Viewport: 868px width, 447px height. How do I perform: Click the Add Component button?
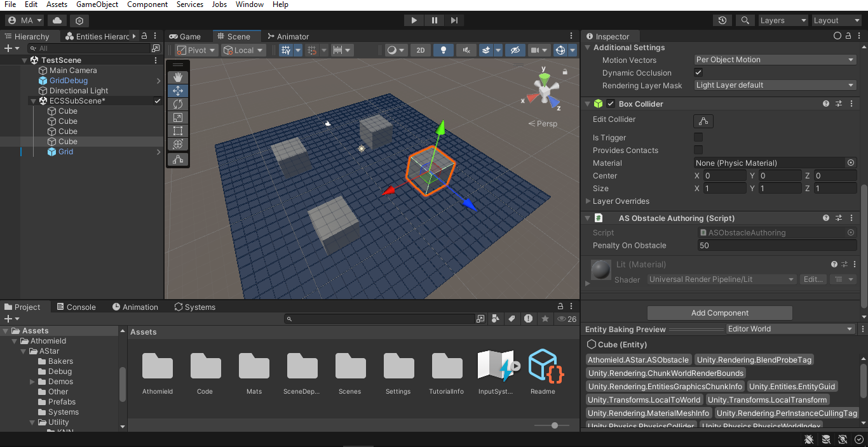(719, 313)
